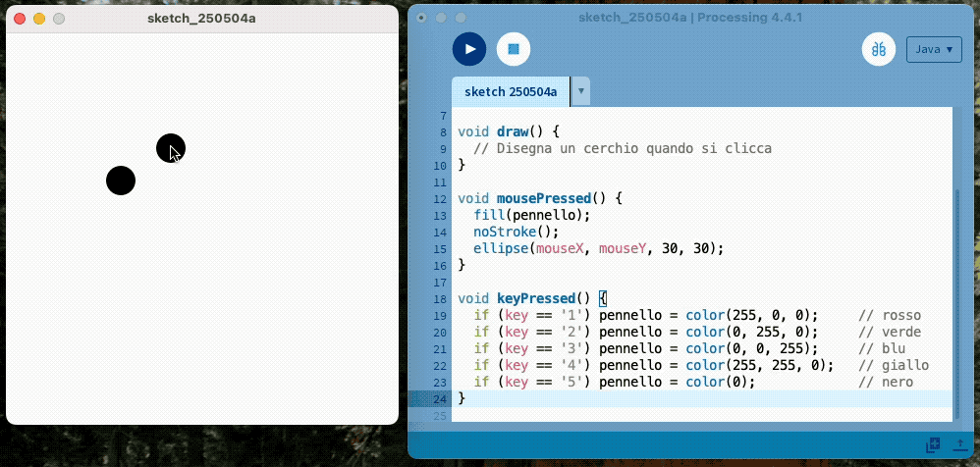Stop the running sketch
Image resolution: width=980 pixels, height=467 pixels.
(513, 49)
